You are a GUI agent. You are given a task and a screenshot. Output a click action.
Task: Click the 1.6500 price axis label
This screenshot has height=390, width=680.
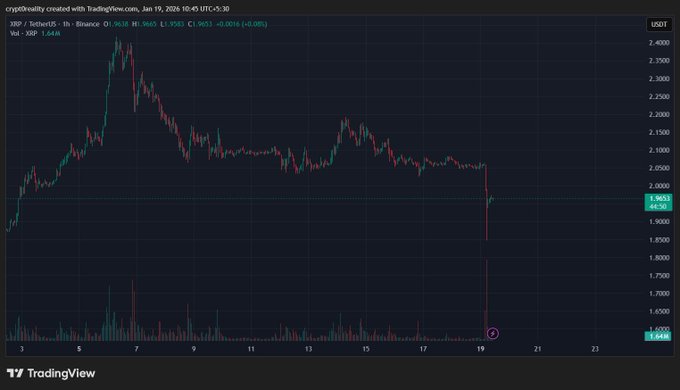coord(659,311)
